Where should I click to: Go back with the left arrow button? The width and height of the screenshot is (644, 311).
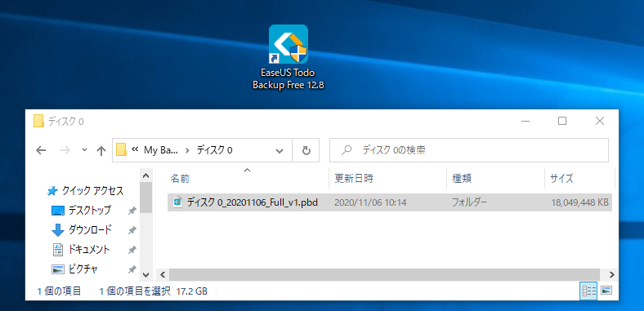[x=41, y=150]
